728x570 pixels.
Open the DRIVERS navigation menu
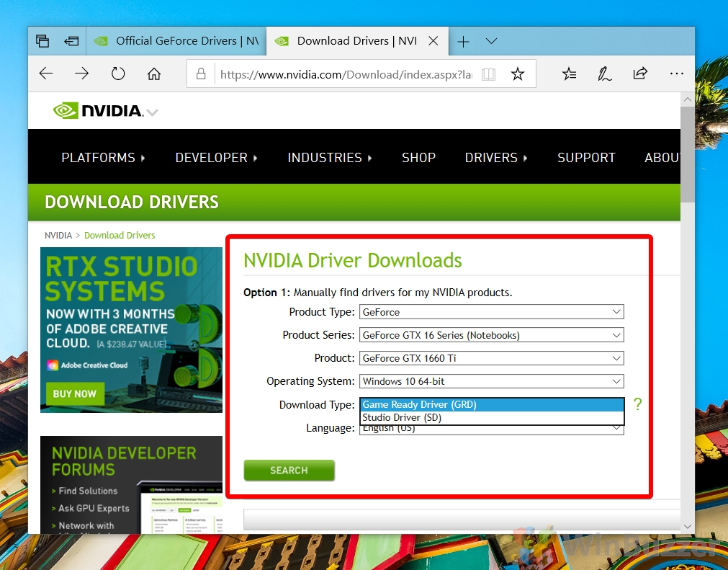click(496, 158)
